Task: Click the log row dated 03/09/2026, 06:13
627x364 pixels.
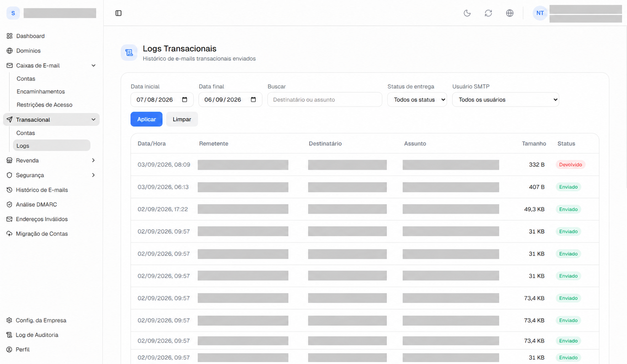Action: 365,187
